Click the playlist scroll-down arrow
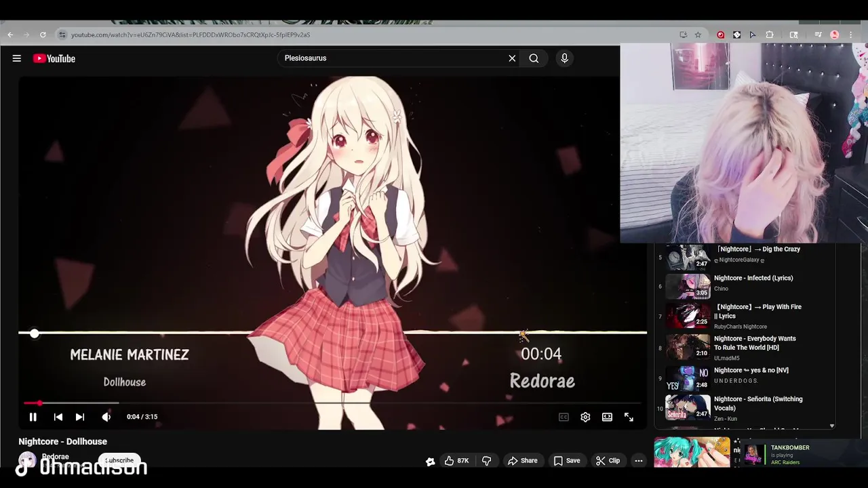868x488 pixels. 832,426
